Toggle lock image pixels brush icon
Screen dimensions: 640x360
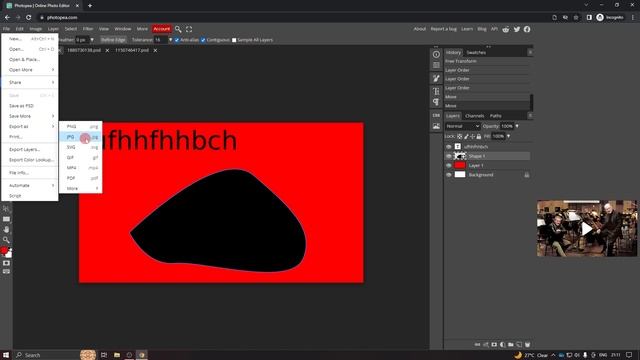pos(466,136)
